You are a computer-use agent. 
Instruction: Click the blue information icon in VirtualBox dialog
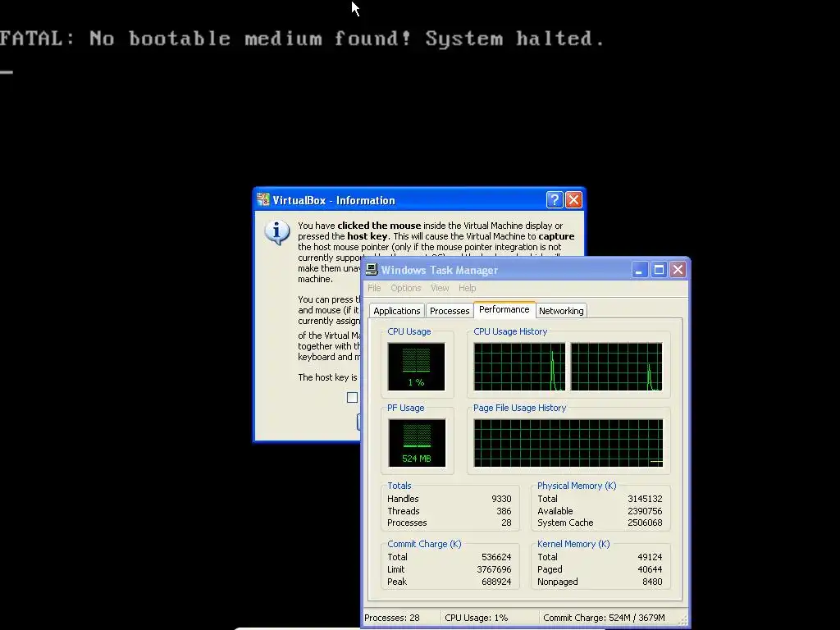pyautogui.click(x=277, y=232)
